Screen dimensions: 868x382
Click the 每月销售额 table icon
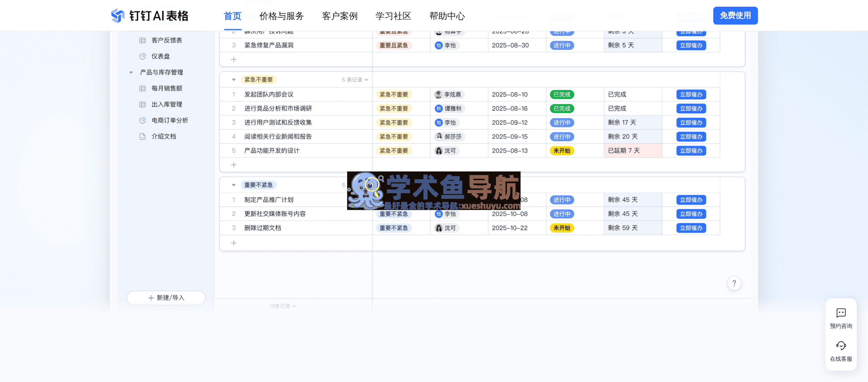[143, 88]
